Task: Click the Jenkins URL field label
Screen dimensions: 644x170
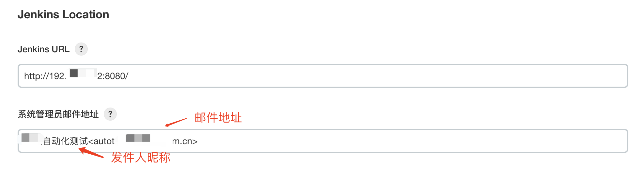Action: coord(43,49)
